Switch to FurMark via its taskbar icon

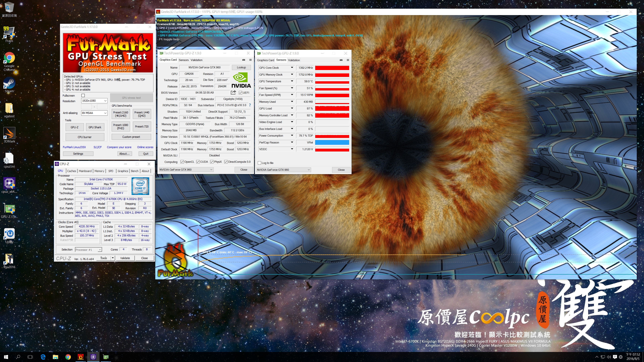(80, 357)
